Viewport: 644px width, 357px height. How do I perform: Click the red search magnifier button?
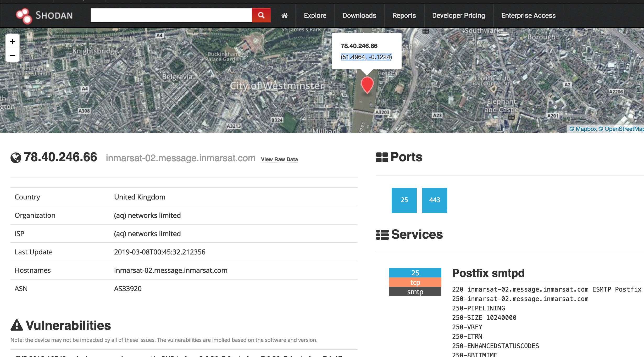(261, 15)
